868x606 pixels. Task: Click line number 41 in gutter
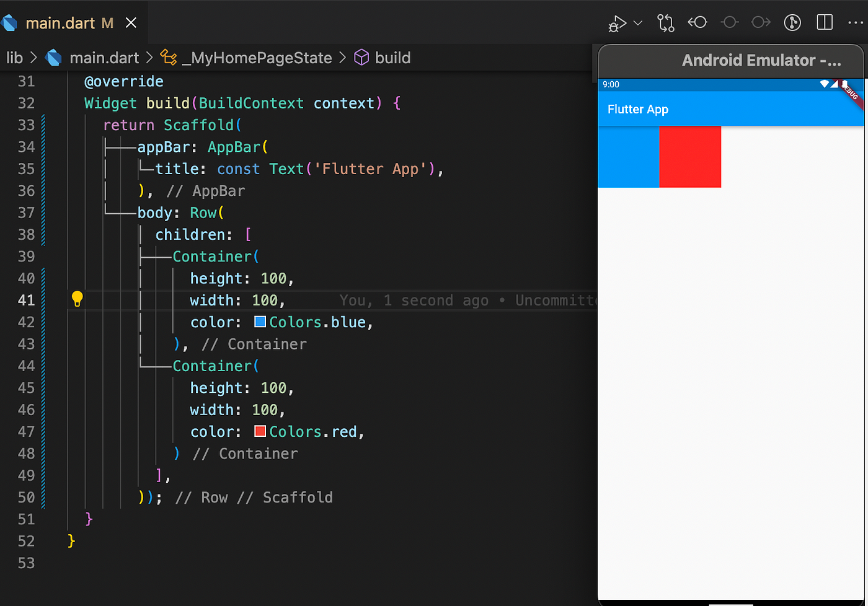click(x=26, y=300)
